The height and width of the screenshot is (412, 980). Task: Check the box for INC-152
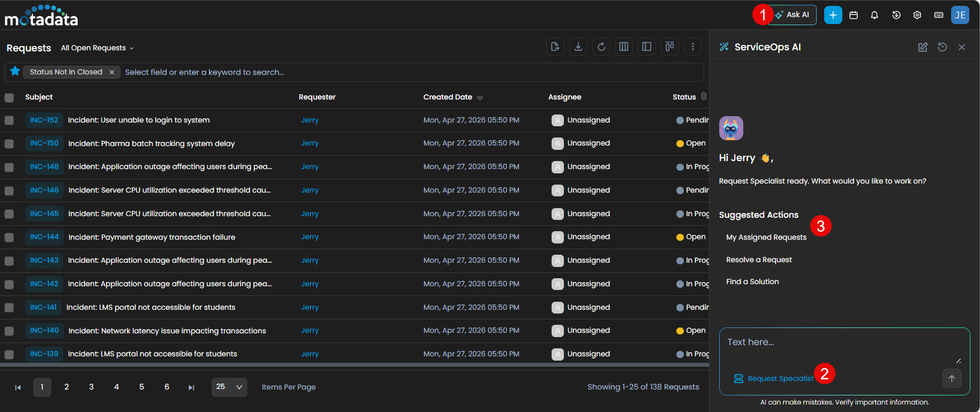point(9,120)
